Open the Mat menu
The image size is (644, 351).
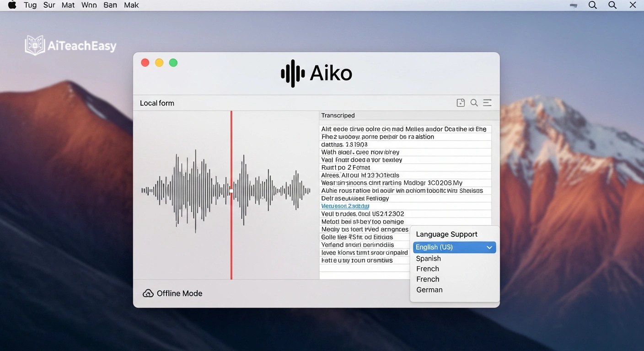[68, 5]
